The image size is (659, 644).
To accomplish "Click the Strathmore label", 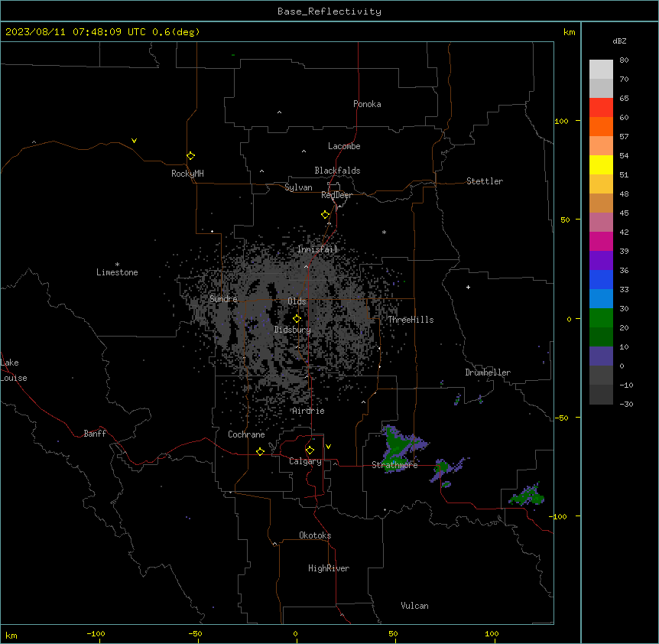I will [x=394, y=465].
